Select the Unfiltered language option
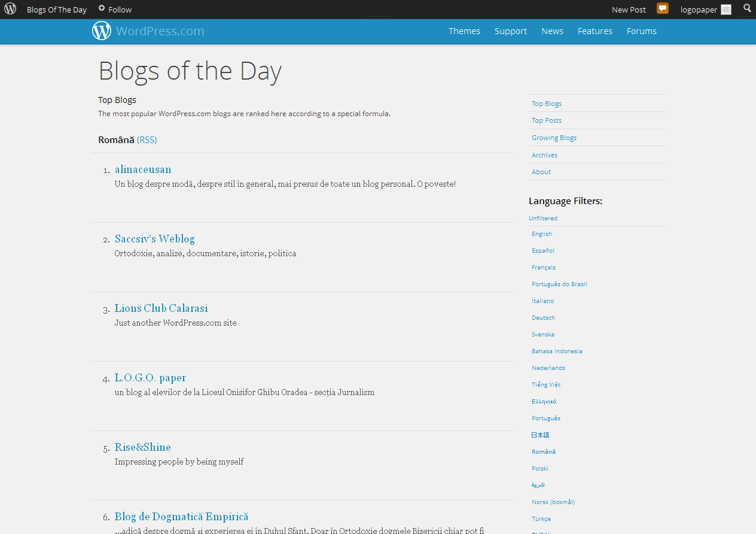The width and height of the screenshot is (756, 534). pyautogui.click(x=543, y=219)
